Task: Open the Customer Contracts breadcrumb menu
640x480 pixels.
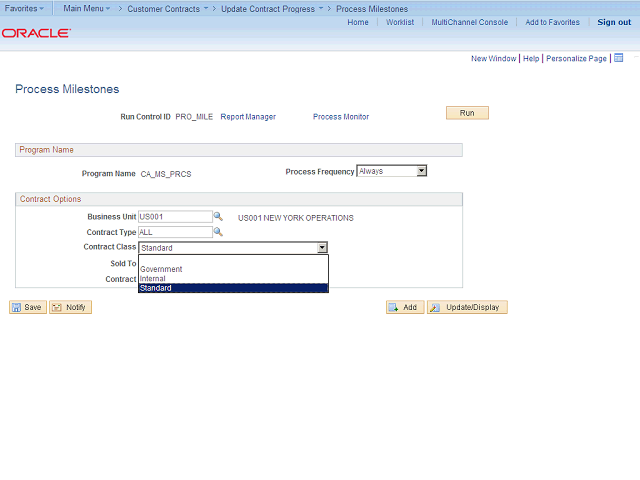Action: 167,9
